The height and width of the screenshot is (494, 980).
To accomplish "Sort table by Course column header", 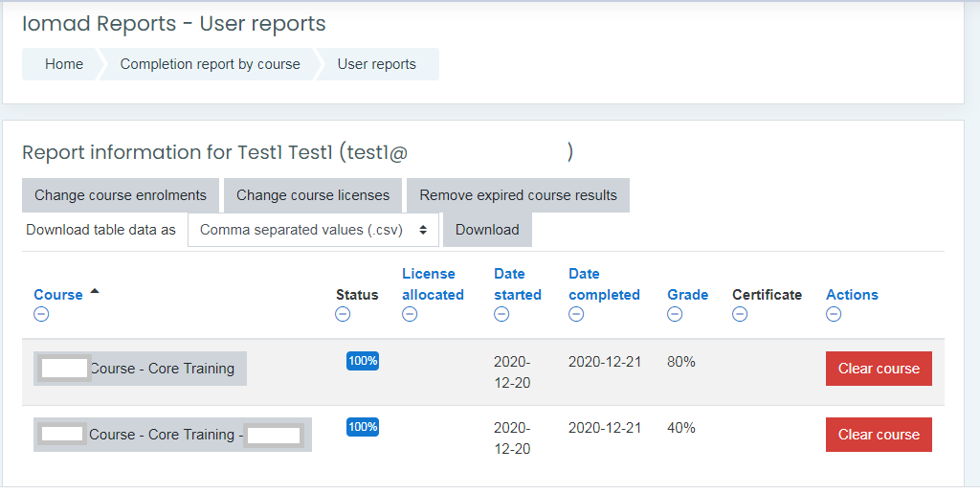I will [58, 295].
